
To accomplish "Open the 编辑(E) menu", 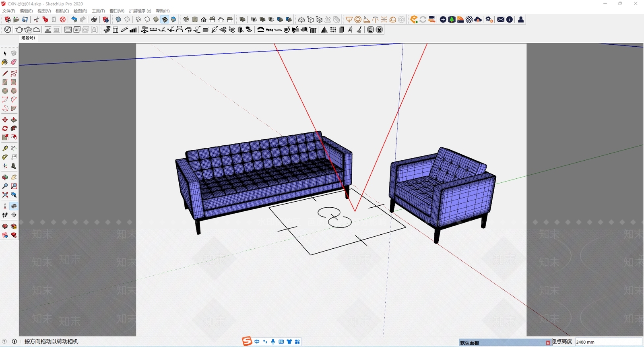I will pyautogui.click(x=26, y=11).
